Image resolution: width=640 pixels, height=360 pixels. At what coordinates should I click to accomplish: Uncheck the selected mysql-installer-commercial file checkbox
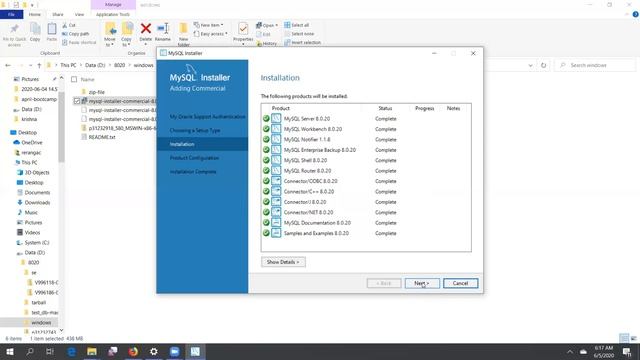point(77,101)
